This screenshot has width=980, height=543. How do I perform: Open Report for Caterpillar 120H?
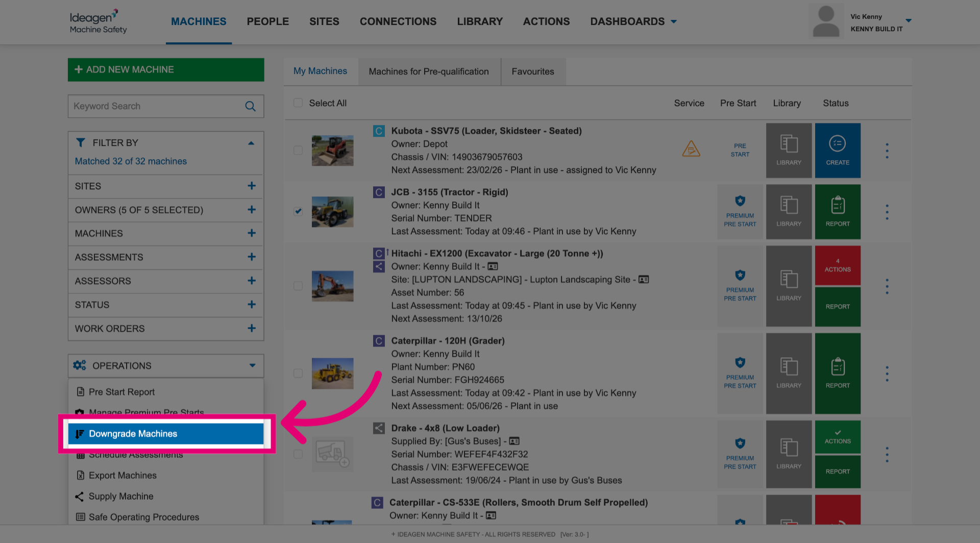coord(838,373)
